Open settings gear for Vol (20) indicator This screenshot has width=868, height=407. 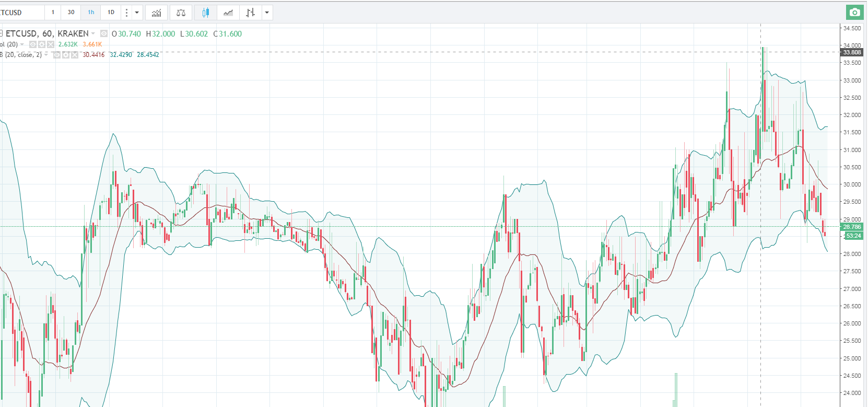point(42,44)
